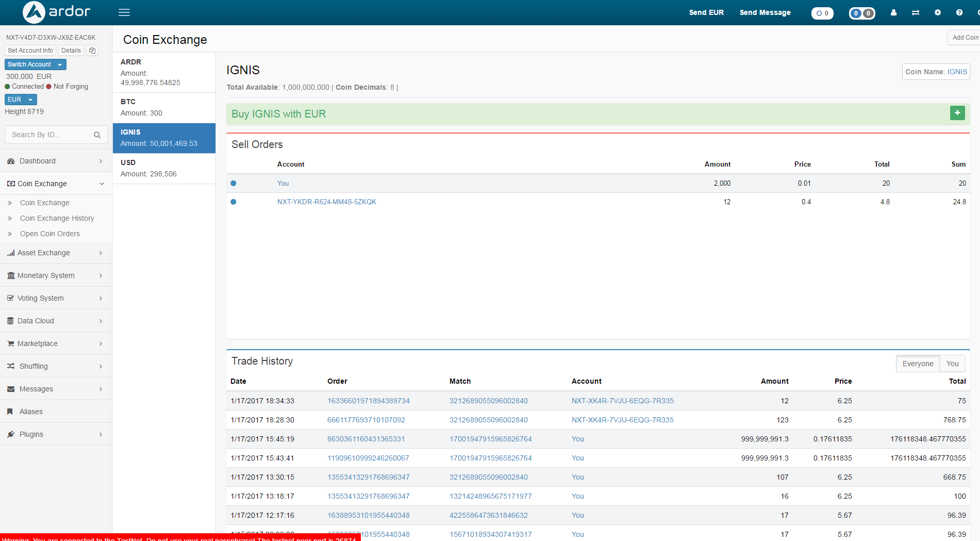Viewport: 980px width, 541px height.
Task: Click the Coin Name IGNIS label box
Action: tap(936, 72)
